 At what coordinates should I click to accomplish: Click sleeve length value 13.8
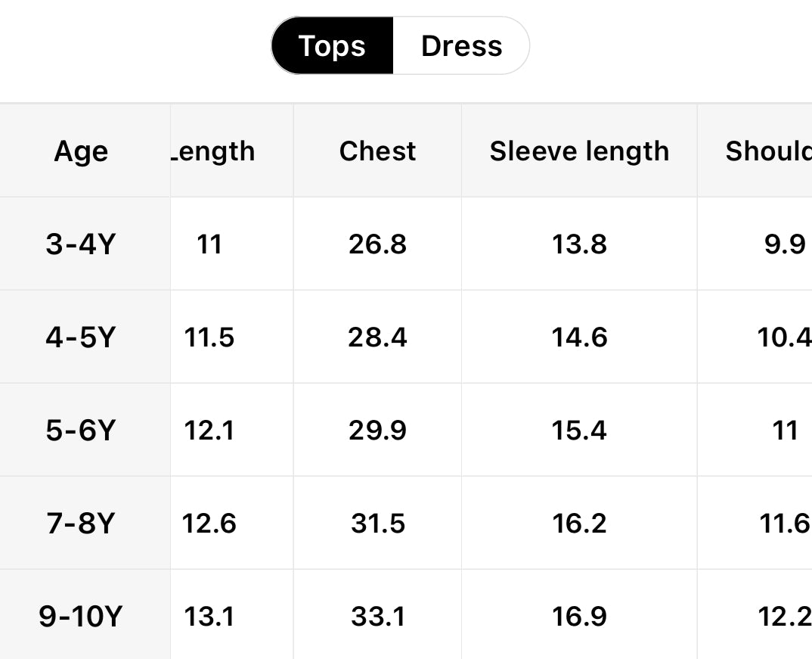(579, 244)
